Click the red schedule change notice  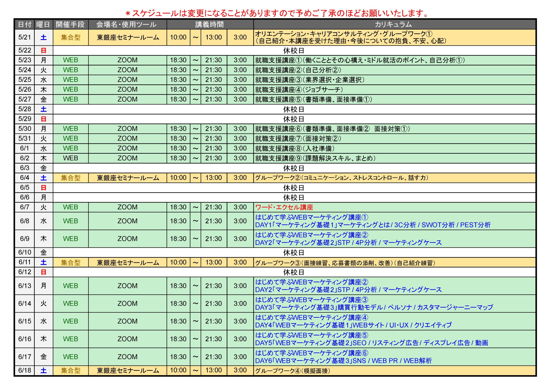tap(277, 13)
